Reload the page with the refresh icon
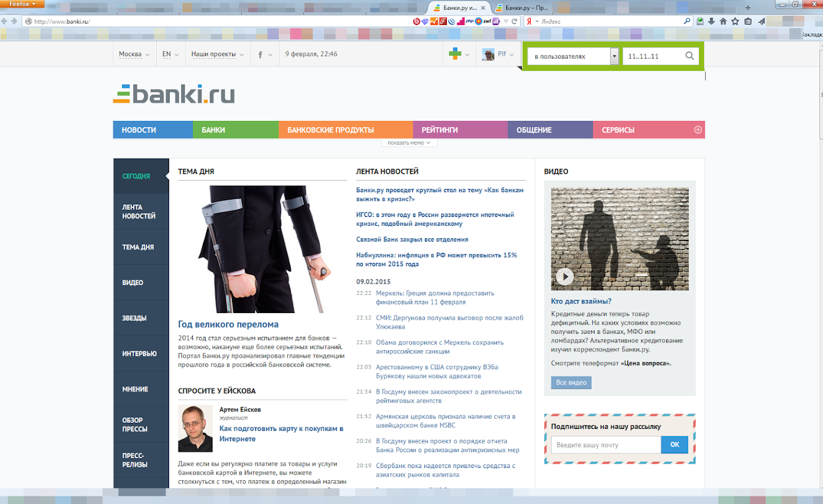The width and height of the screenshot is (823, 504). [514, 21]
